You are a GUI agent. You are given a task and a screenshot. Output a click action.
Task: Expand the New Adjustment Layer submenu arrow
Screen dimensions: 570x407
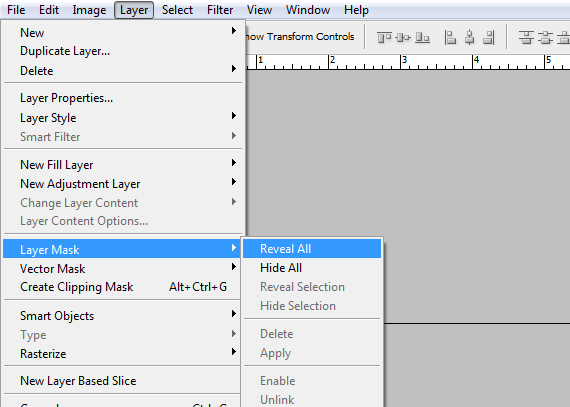234,181
